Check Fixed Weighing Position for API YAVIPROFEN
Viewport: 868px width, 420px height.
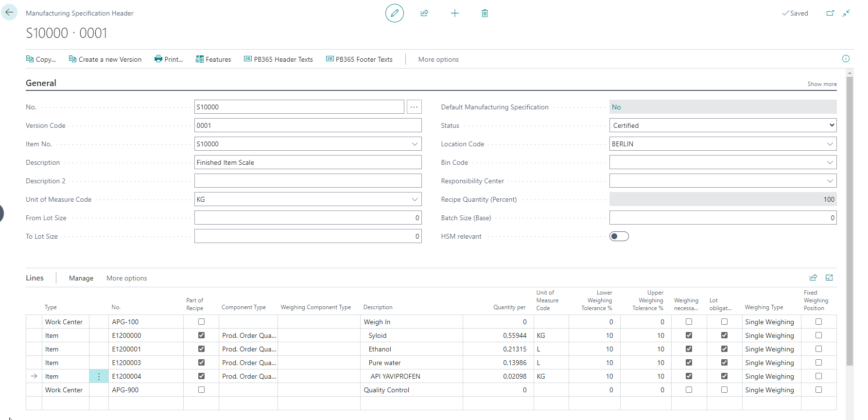click(818, 376)
